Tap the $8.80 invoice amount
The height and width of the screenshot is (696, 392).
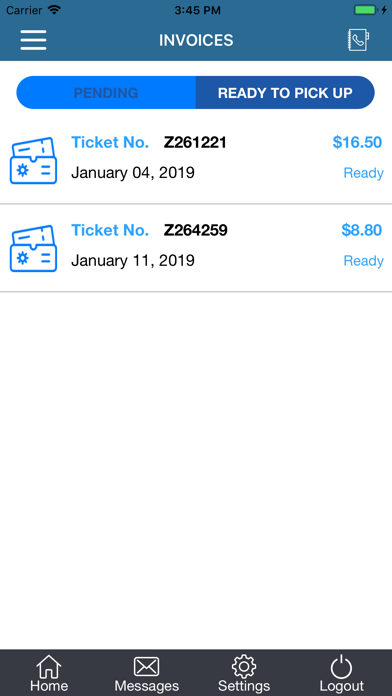click(362, 230)
